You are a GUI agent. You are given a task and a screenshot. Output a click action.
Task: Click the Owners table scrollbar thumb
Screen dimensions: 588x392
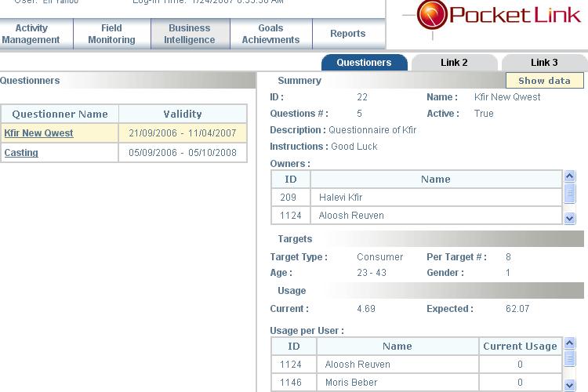(570, 193)
